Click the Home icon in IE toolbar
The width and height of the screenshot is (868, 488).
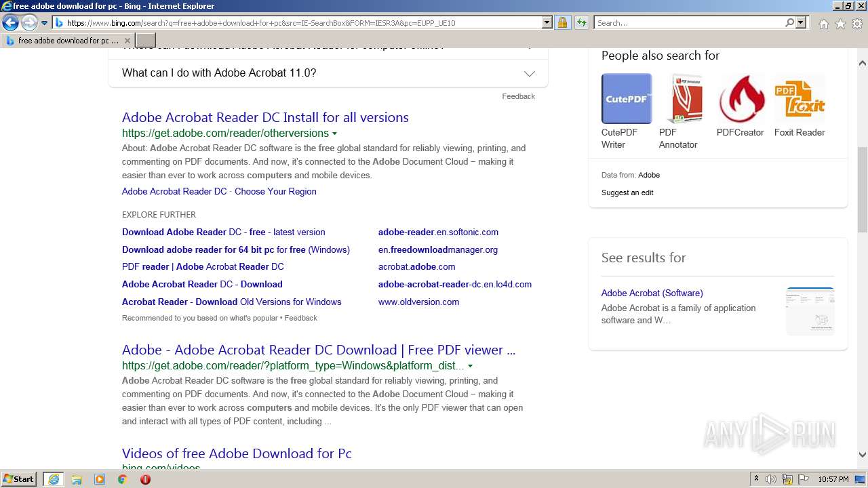pyautogui.click(x=823, y=24)
